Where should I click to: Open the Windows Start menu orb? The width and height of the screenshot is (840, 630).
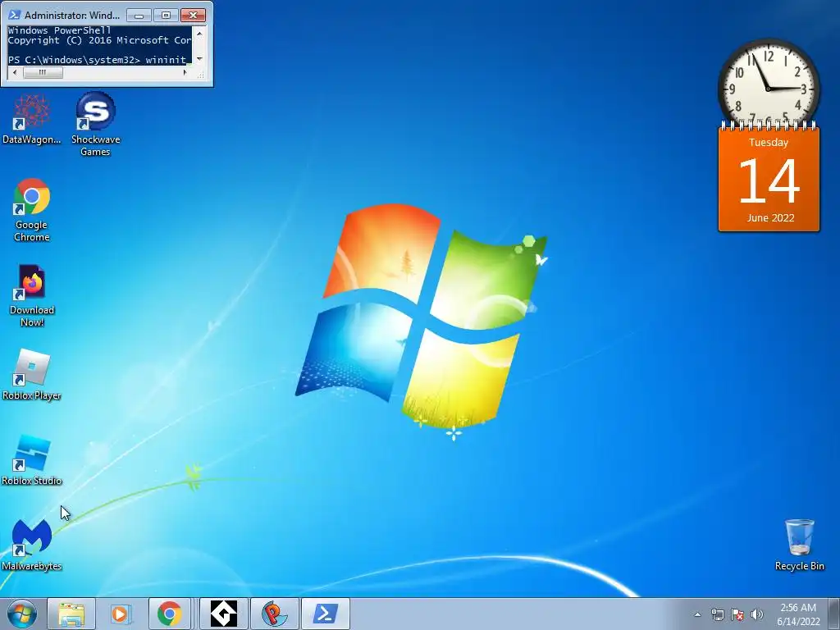(22, 614)
